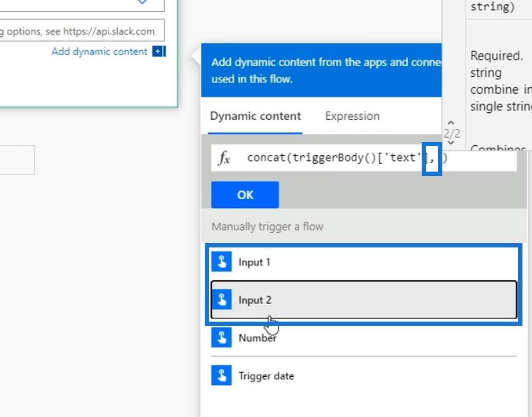Click the blue OK button
This screenshot has width=532, height=417.
[x=245, y=195]
